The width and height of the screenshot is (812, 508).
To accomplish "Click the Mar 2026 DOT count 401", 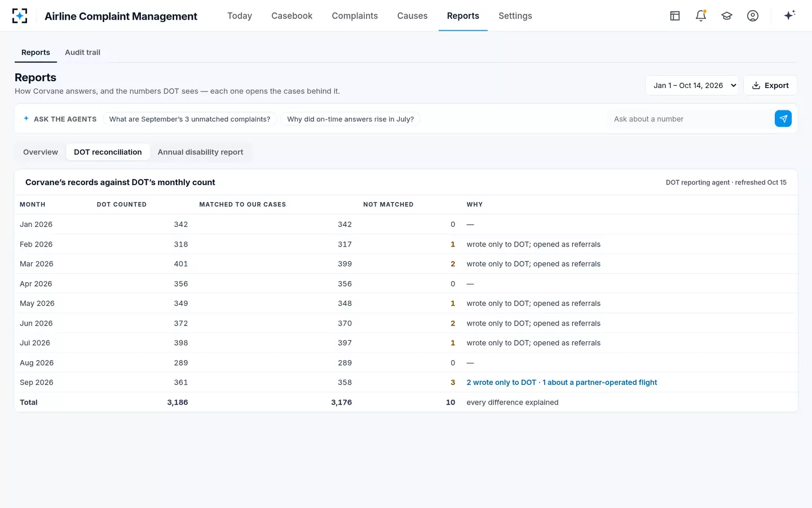I will [181, 264].
